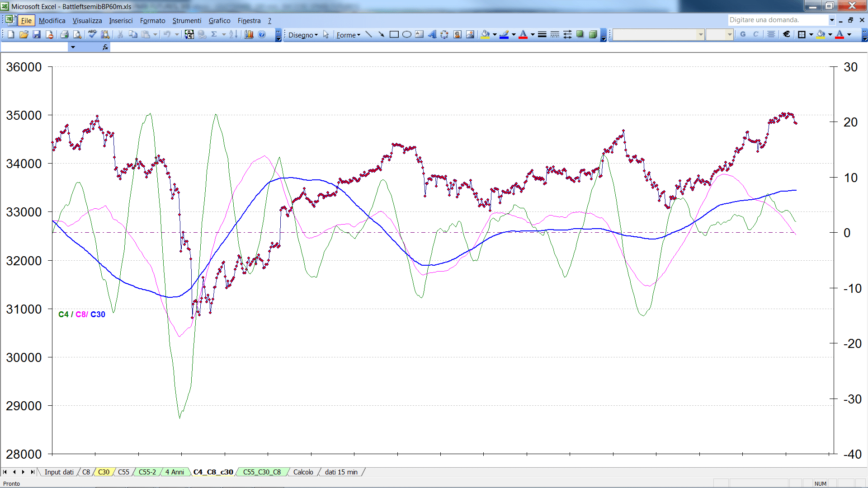868x488 pixels.
Task: Insert Picture from file icon
Action: (470, 34)
